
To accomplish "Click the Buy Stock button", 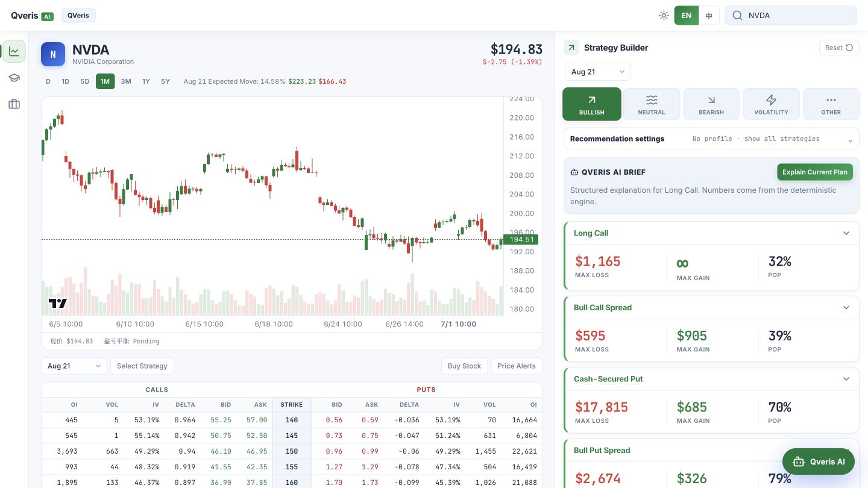I will 464,366.
